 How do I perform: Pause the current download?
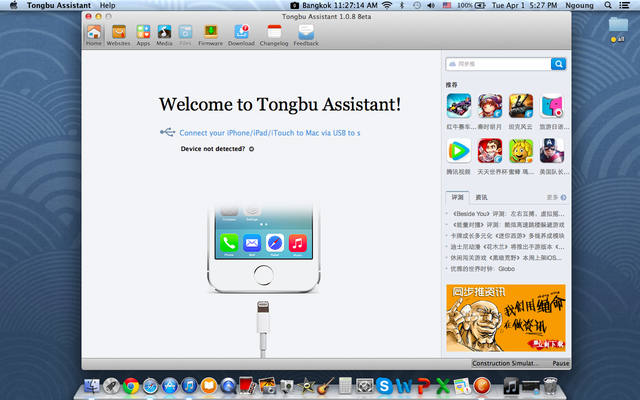coord(561,363)
